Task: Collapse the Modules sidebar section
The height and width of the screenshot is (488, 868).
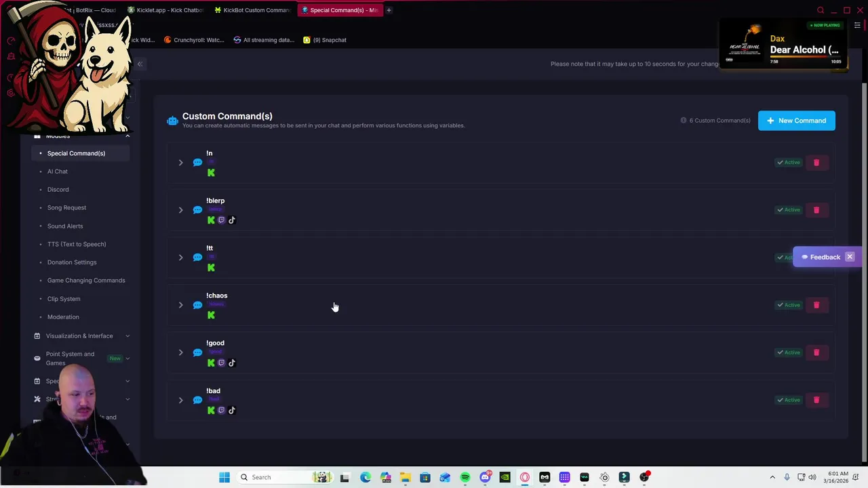Action: click(x=81, y=136)
